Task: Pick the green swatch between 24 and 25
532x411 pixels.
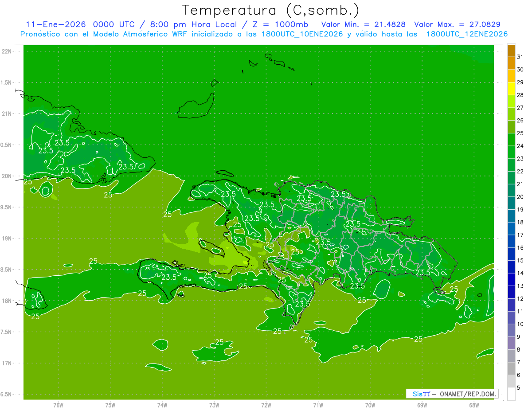Action: (x=511, y=139)
